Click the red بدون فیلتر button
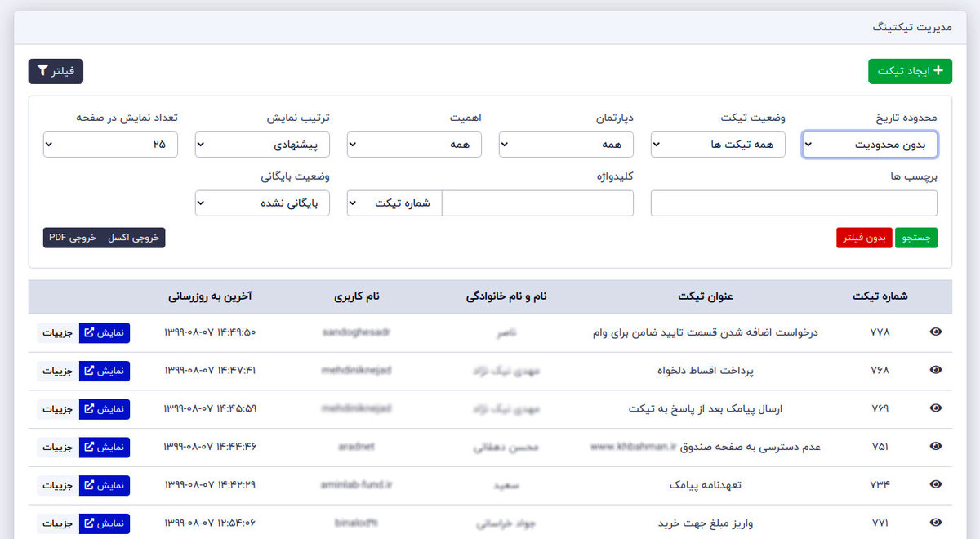Image resolution: width=980 pixels, height=539 pixels. tap(864, 238)
